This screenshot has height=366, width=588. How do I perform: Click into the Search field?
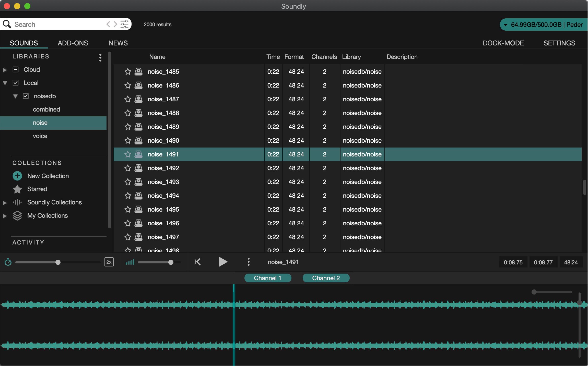59,24
